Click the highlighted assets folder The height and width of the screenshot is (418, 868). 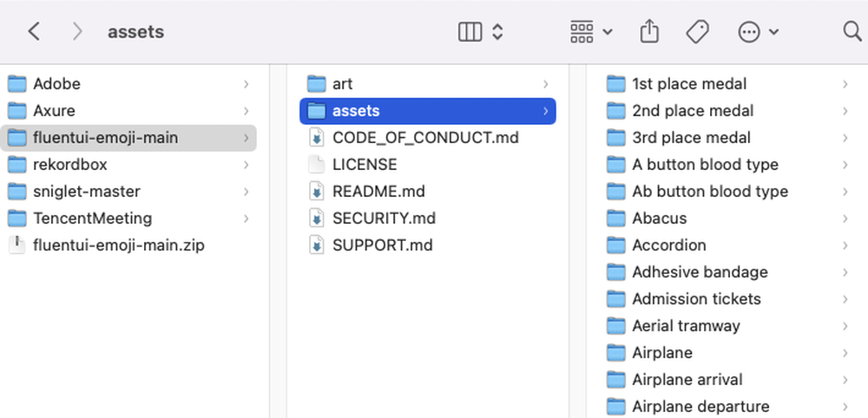[427, 111]
